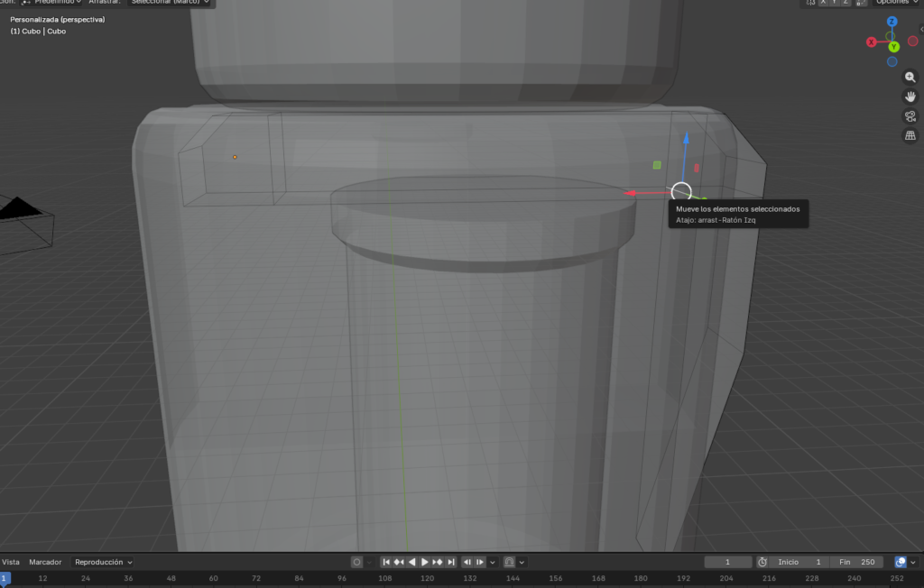Click the Inicio start frame field
The width and height of the screenshot is (924, 588).
(x=799, y=562)
